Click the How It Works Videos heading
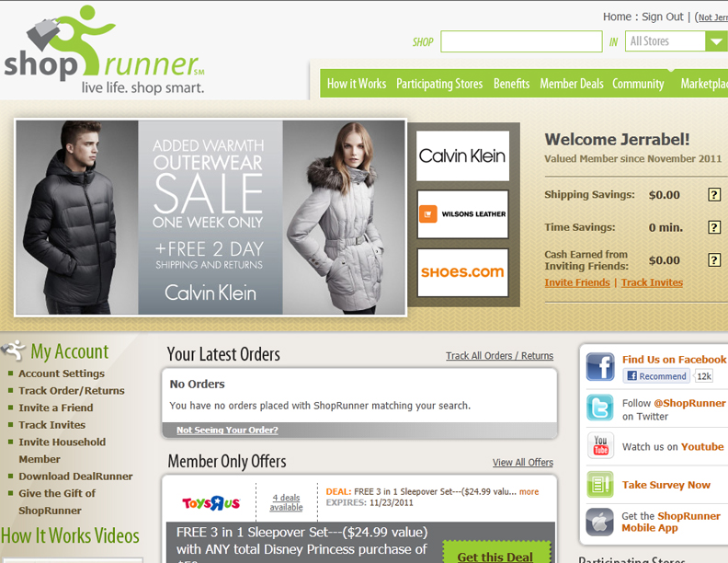The width and height of the screenshot is (728, 563). point(70,535)
